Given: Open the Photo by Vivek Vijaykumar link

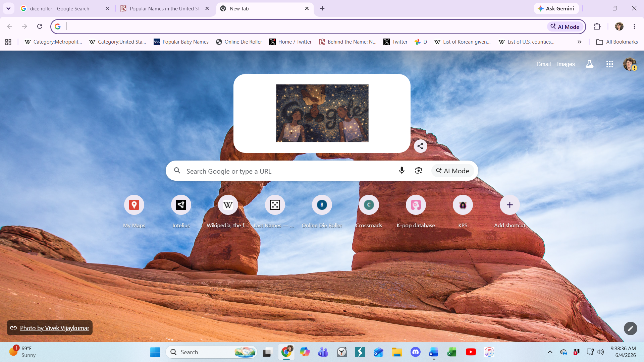Looking at the screenshot, I should (50, 328).
